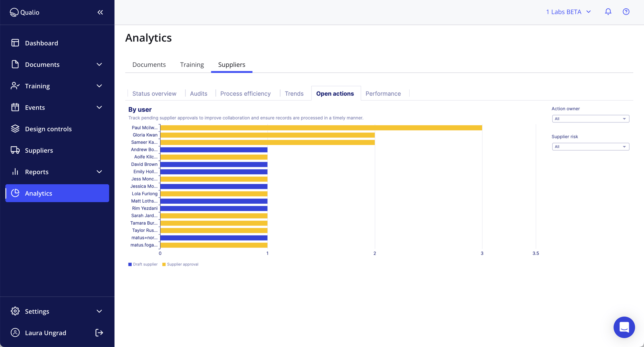Open the Action owner dropdown
This screenshot has width=644, height=347.
(590, 119)
